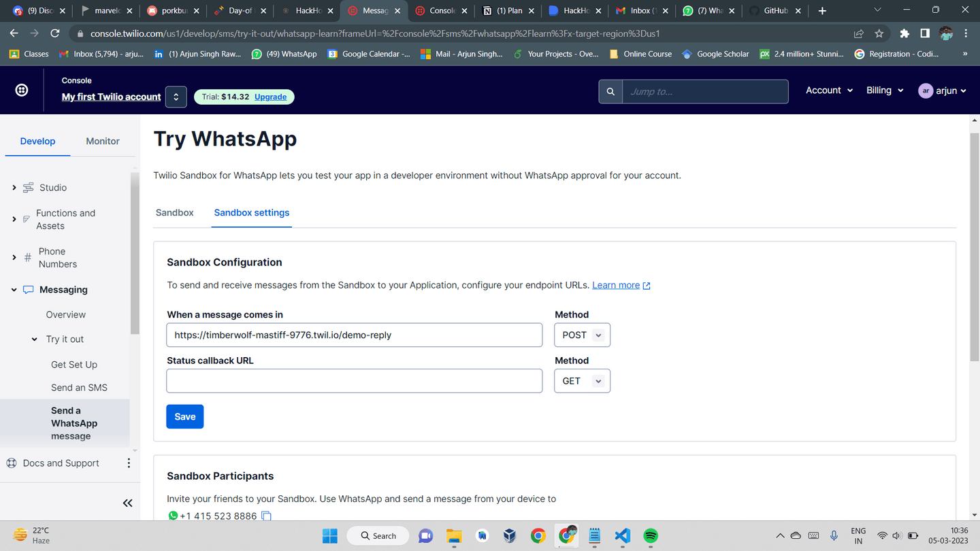Click the Messaging chat bubble icon
The width and height of the screenshot is (980, 551).
[28, 290]
